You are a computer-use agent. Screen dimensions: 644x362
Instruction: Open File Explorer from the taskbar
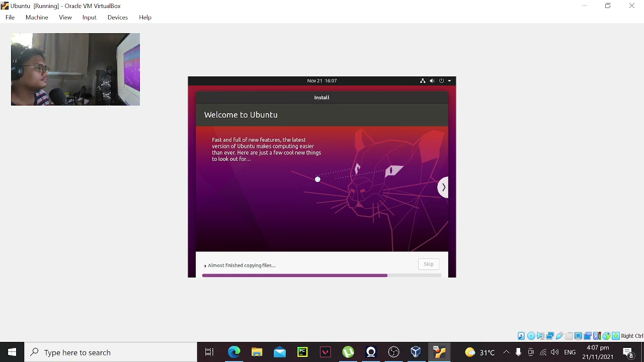[x=257, y=352]
